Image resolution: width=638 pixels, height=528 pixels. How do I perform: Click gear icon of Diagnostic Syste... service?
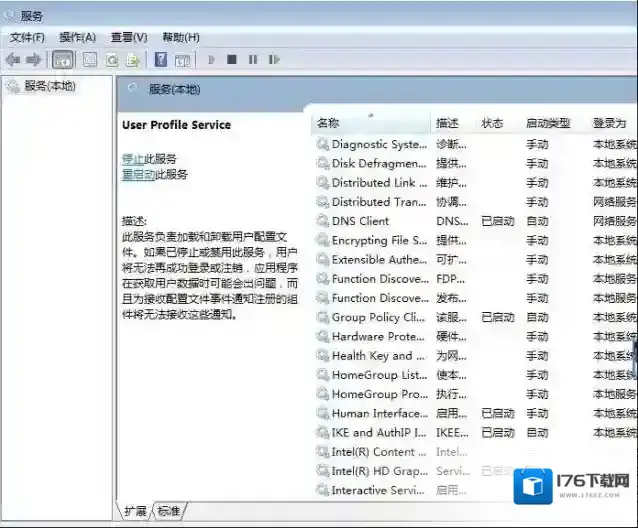click(323, 144)
